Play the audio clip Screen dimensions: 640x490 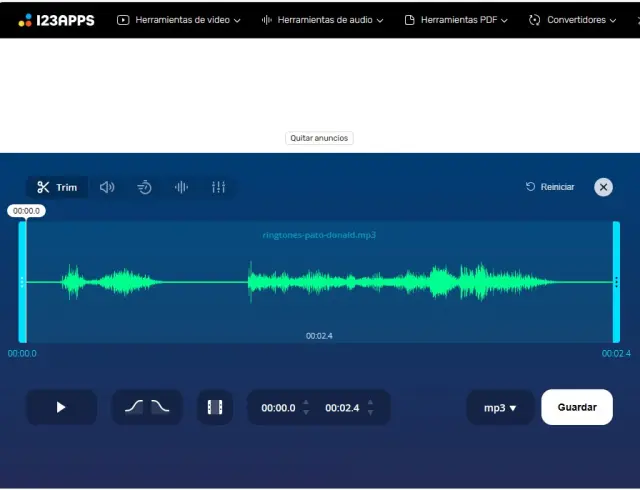click(61, 407)
